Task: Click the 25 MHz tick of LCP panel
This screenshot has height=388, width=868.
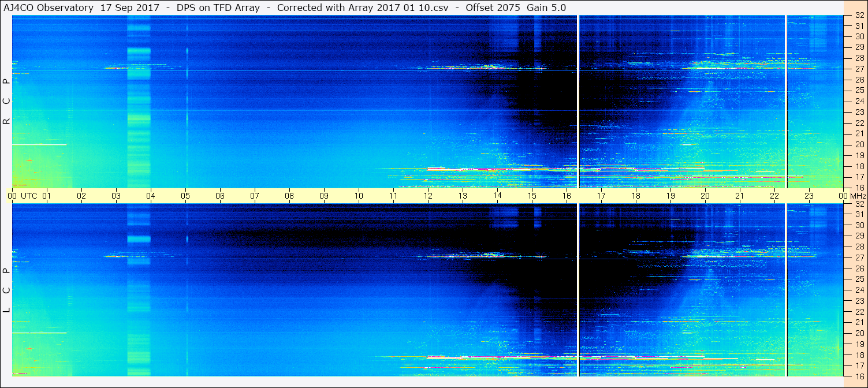Action: click(859, 279)
